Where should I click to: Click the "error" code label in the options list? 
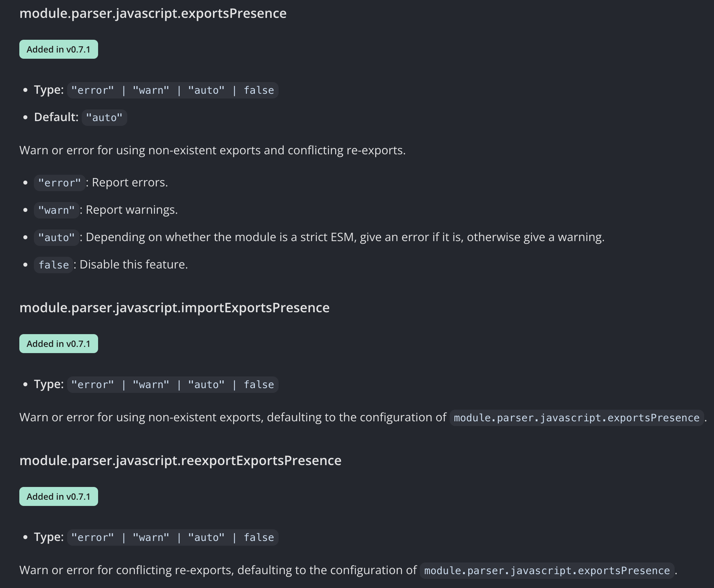pyautogui.click(x=59, y=183)
